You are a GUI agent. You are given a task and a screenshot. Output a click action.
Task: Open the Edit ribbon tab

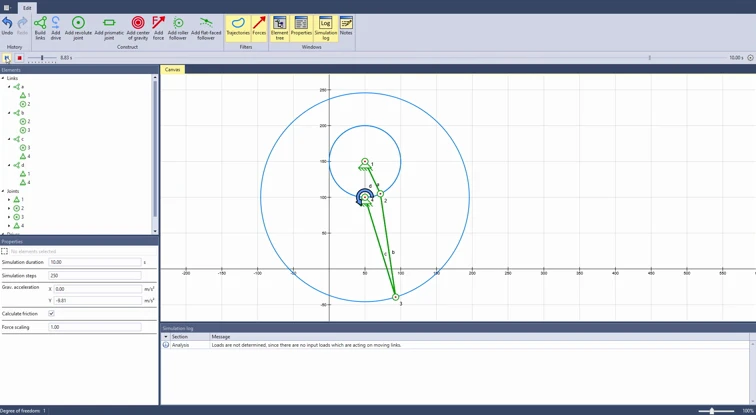(27, 8)
